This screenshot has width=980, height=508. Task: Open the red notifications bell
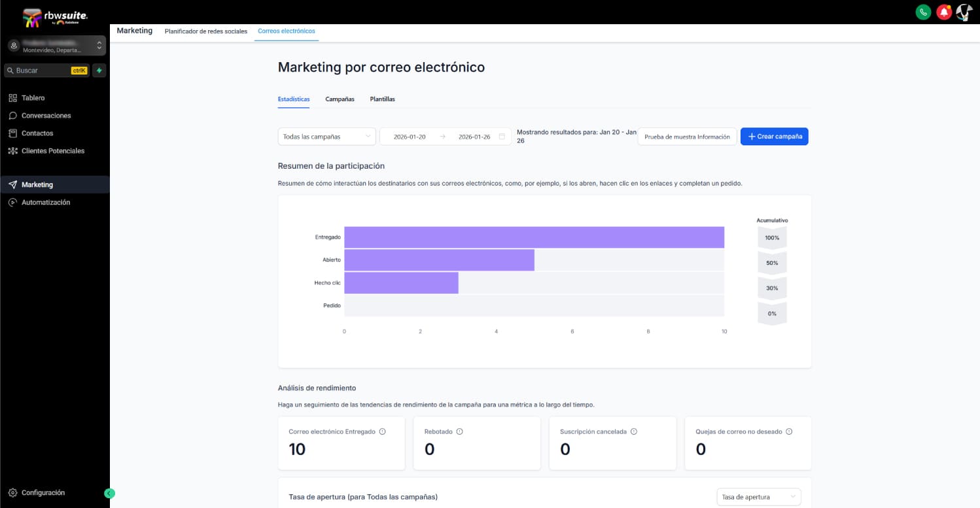click(x=943, y=12)
